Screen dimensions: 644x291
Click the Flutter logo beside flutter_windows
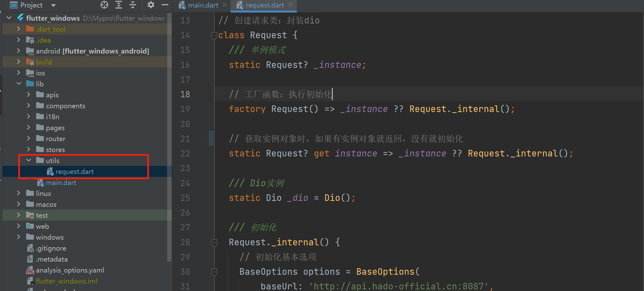(20, 18)
